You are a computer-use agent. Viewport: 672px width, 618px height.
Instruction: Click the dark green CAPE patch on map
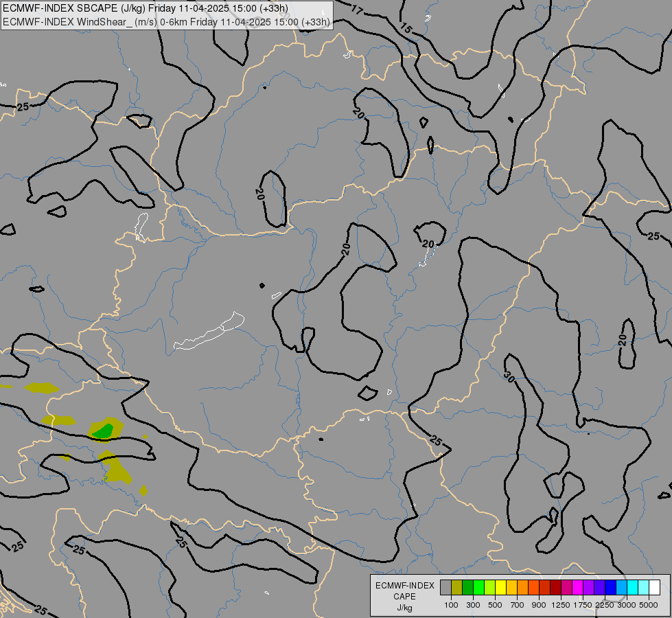pyautogui.click(x=104, y=431)
